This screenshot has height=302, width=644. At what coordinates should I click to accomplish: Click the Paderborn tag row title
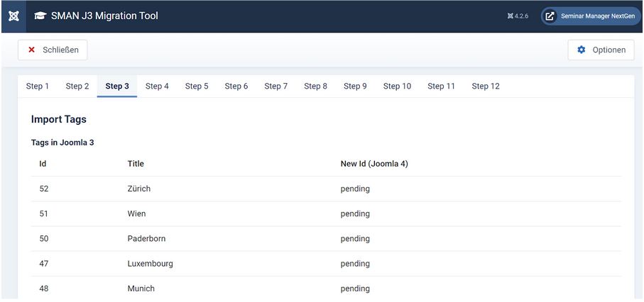(x=146, y=239)
